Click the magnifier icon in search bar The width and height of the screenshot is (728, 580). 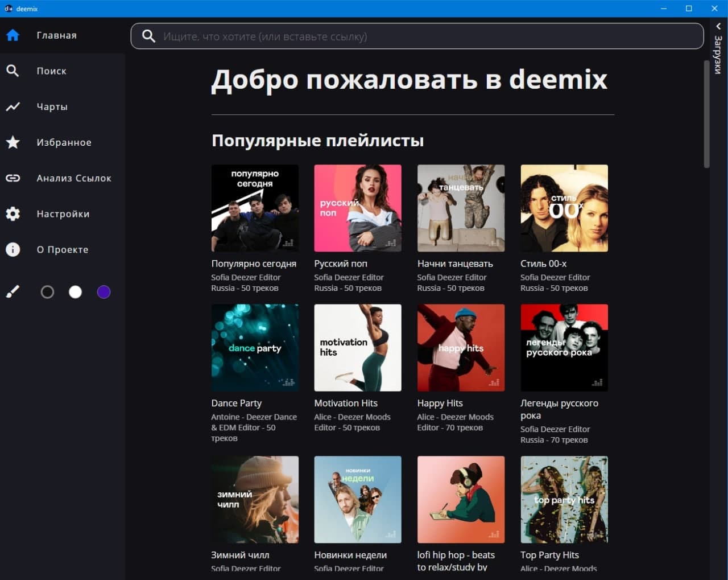tap(148, 36)
